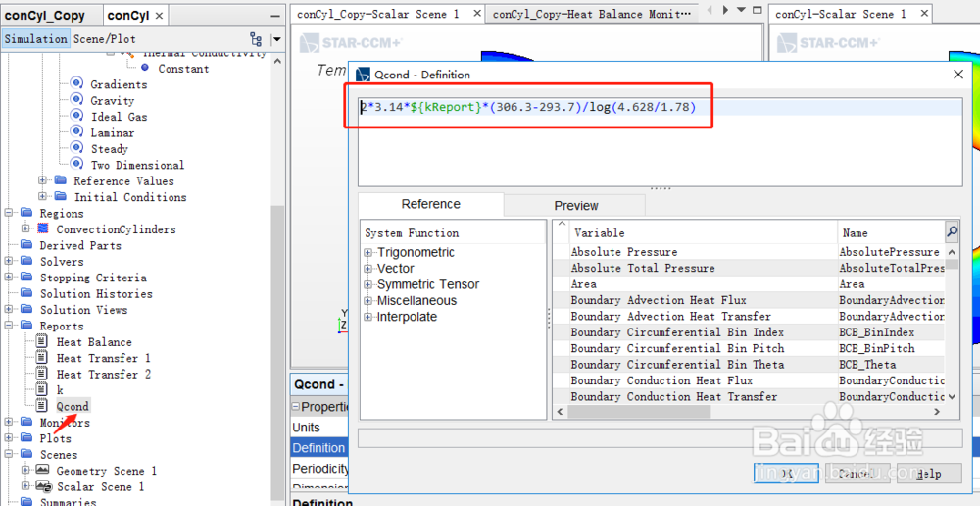Select the Gradients model node
The width and height of the screenshot is (980, 506).
pyautogui.click(x=119, y=84)
